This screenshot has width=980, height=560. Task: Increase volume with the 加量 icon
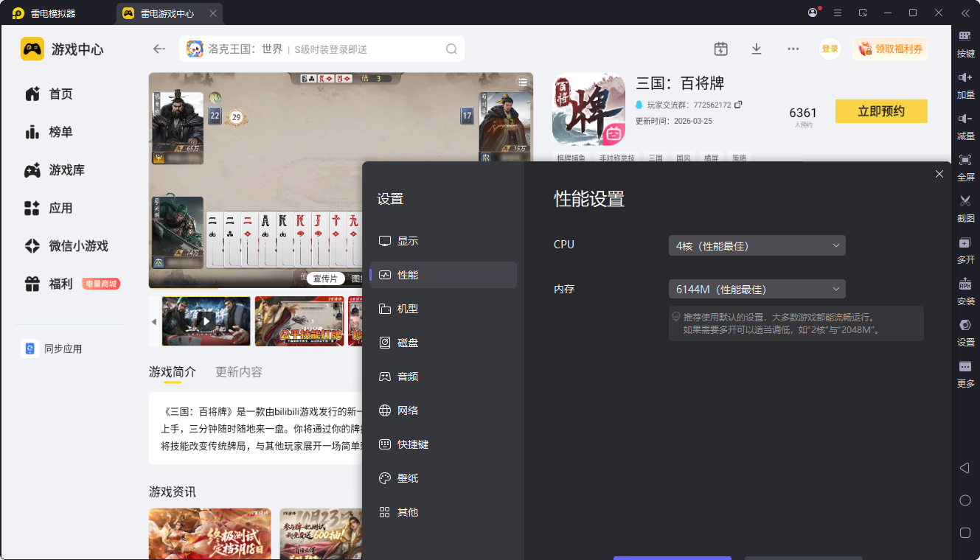click(x=965, y=77)
